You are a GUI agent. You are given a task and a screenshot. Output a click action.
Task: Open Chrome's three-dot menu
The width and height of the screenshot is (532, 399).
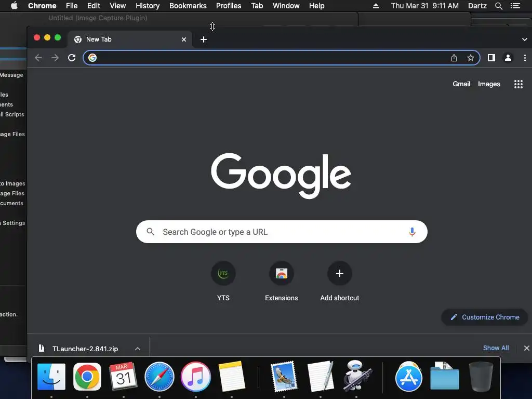pos(525,58)
